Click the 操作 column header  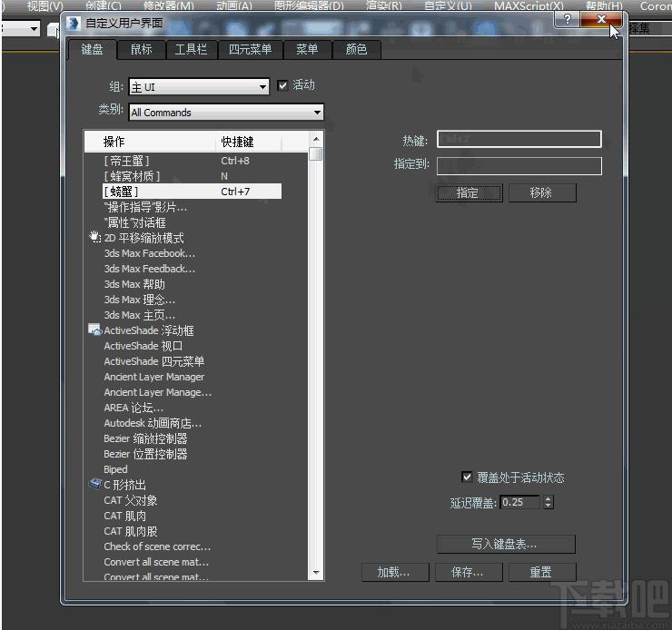click(x=150, y=142)
